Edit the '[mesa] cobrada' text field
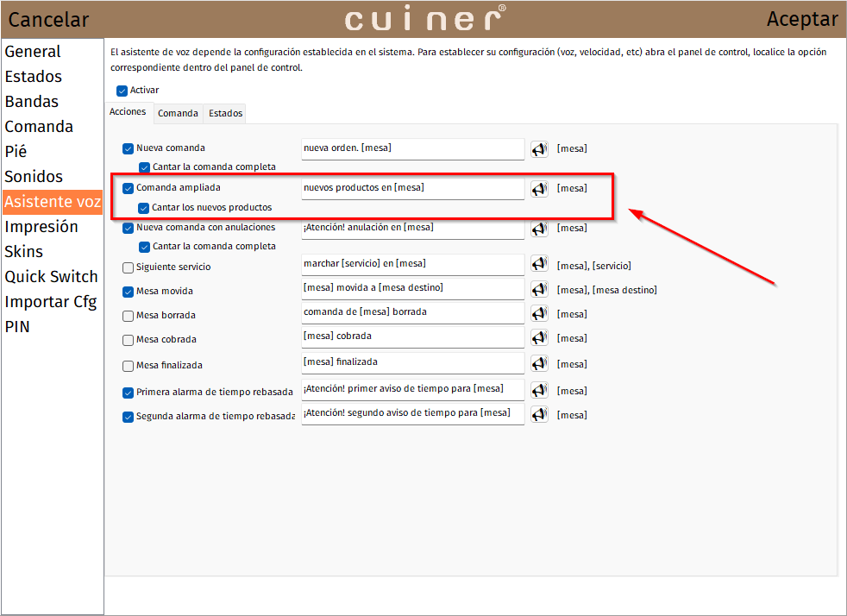 coord(412,337)
